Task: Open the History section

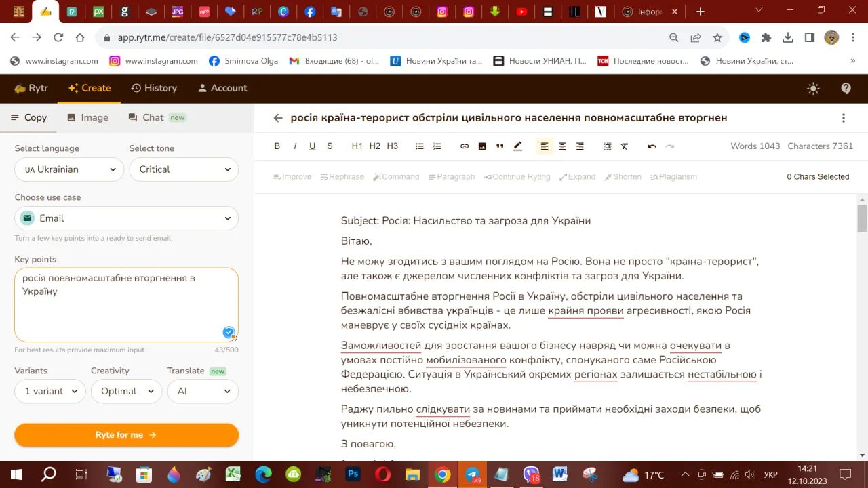Action: point(155,88)
